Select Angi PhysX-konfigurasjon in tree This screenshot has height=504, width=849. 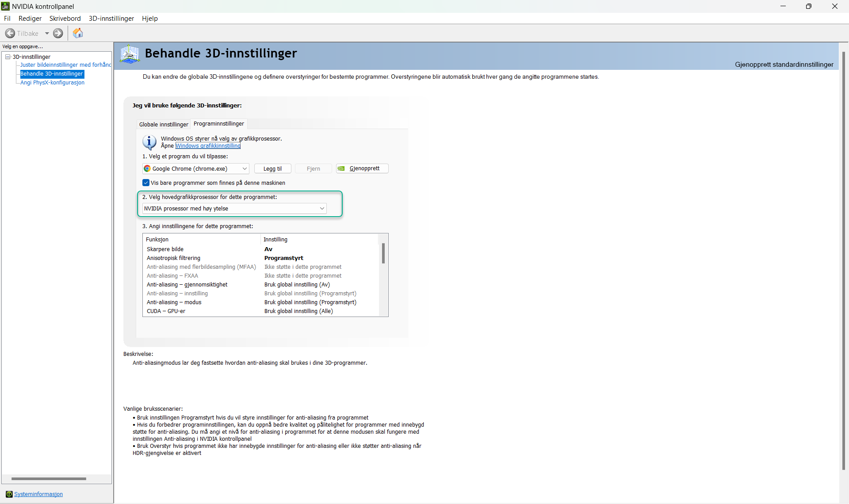pyautogui.click(x=52, y=83)
